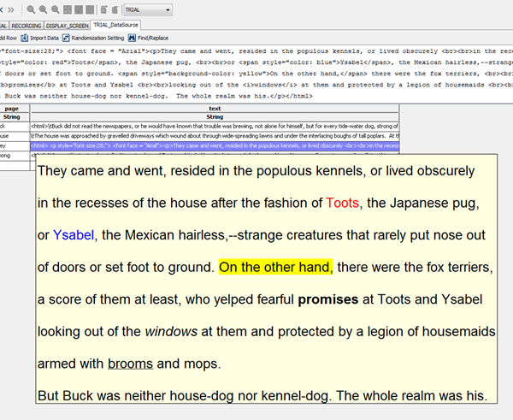Open Find/Replace
Screen dimensions: 513x420
148,38
